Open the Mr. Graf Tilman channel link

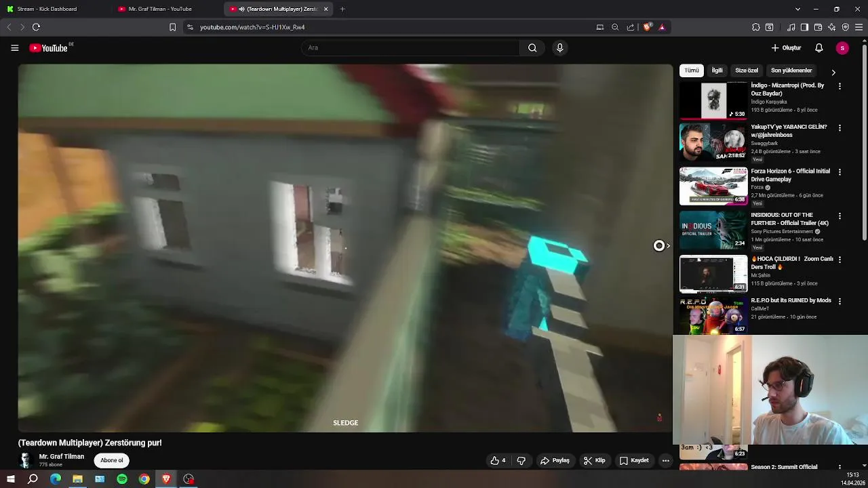62,456
